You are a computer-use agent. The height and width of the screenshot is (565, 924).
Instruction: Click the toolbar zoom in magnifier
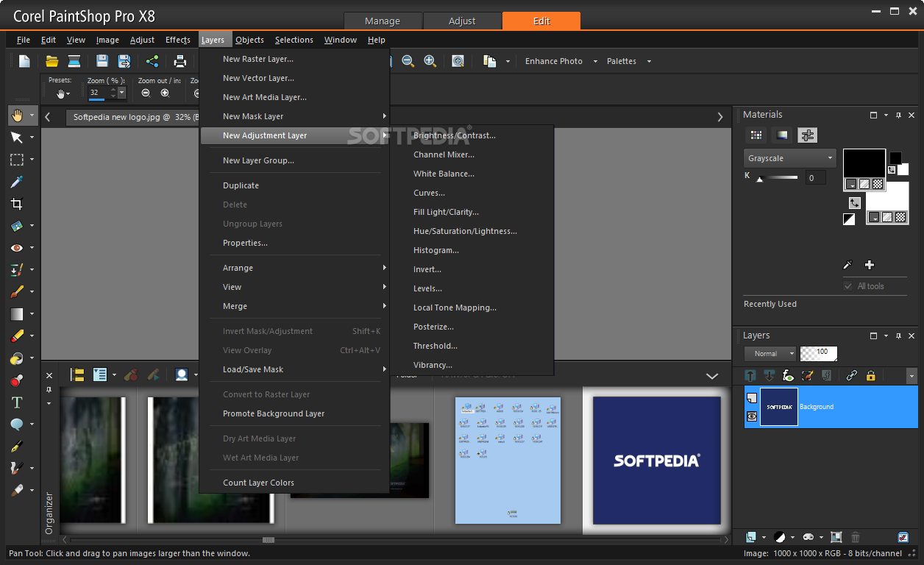point(430,62)
